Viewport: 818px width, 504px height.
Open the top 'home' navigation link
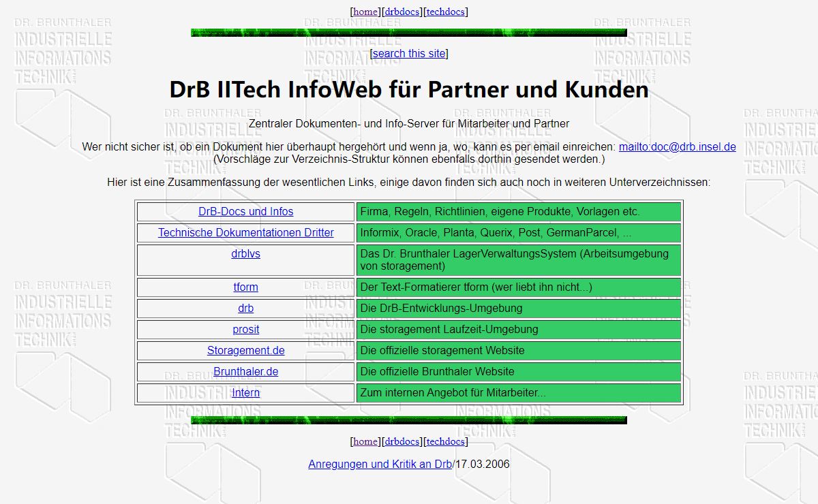[x=365, y=12]
